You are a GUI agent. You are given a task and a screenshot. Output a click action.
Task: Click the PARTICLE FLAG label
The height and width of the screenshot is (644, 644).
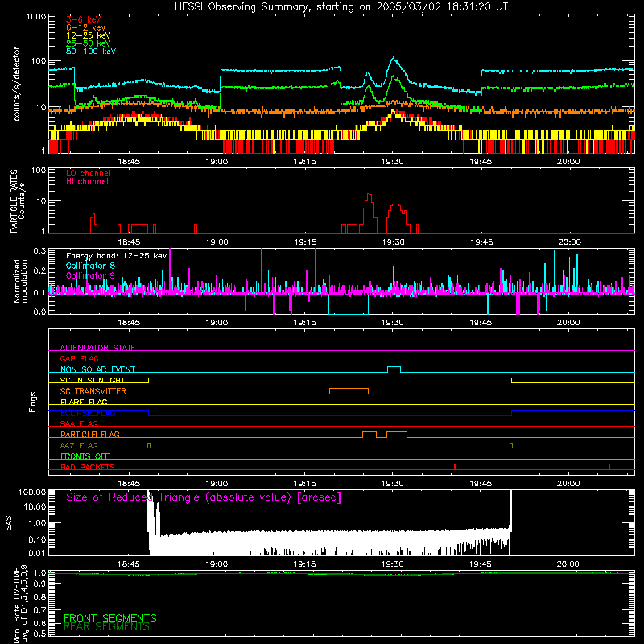point(90,434)
